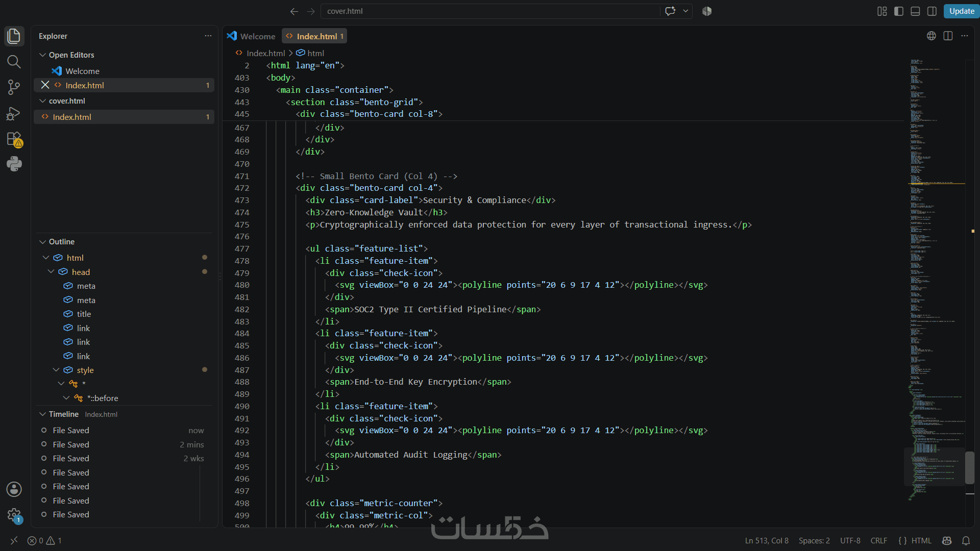This screenshot has width=980, height=551.
Task: Toggle the primary sidebar layout button
Action: [x=899, y=11]
